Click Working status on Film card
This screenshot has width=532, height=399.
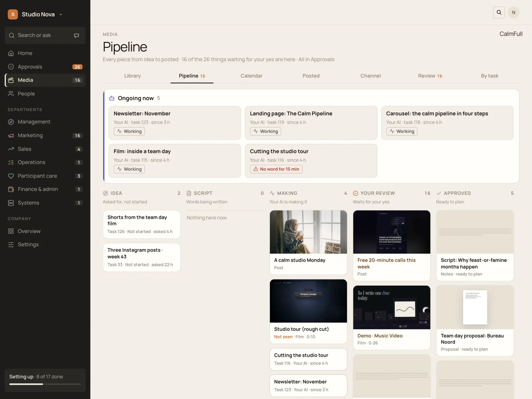point(129,169)
